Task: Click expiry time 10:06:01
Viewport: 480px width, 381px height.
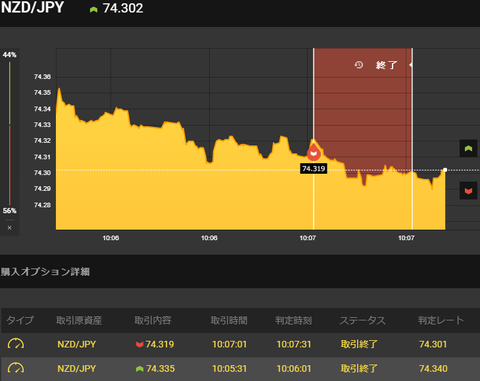Action: pos(294,369)
